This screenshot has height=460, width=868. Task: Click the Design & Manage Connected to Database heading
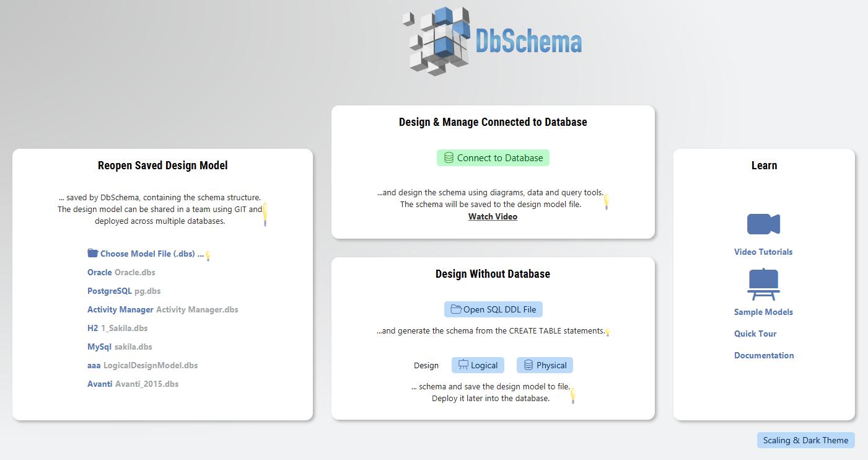click(493, 122)
